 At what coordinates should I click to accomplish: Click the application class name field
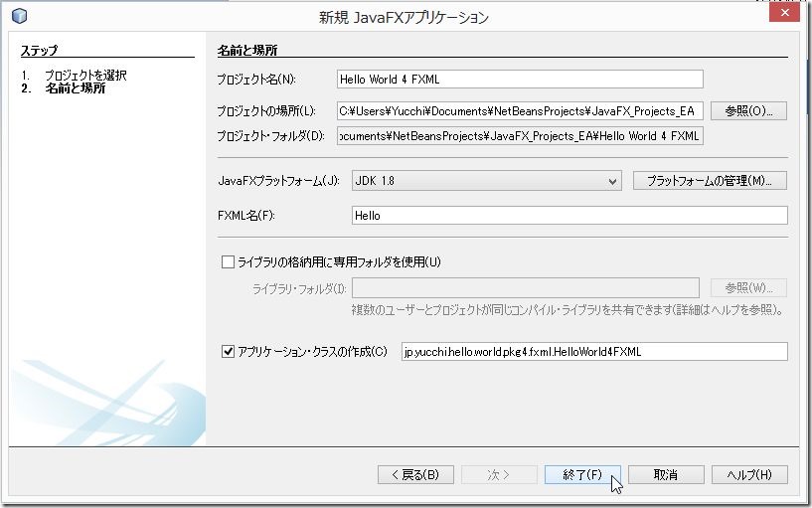[x=594, y=352]
